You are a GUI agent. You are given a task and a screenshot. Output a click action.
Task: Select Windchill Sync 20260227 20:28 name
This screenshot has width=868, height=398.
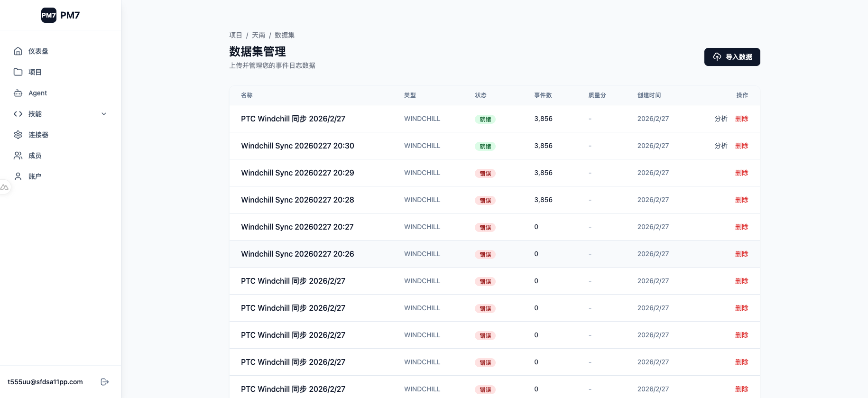tap(297, 200)
